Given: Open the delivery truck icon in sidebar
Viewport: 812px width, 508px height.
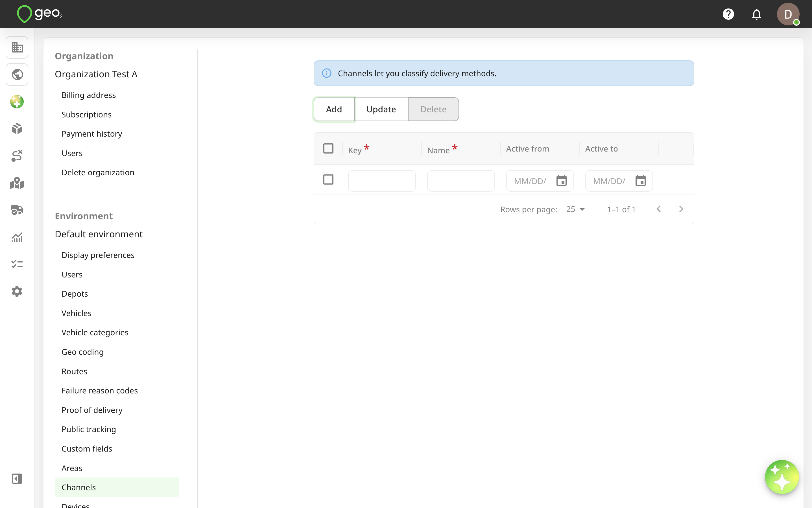Looking at the screenshot, I should 17,210.
